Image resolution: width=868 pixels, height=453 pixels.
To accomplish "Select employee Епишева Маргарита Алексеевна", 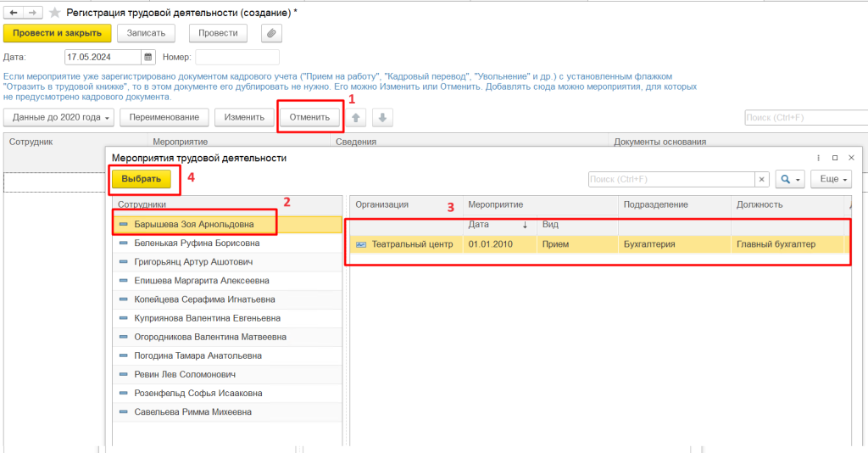I will pos(227,281).
